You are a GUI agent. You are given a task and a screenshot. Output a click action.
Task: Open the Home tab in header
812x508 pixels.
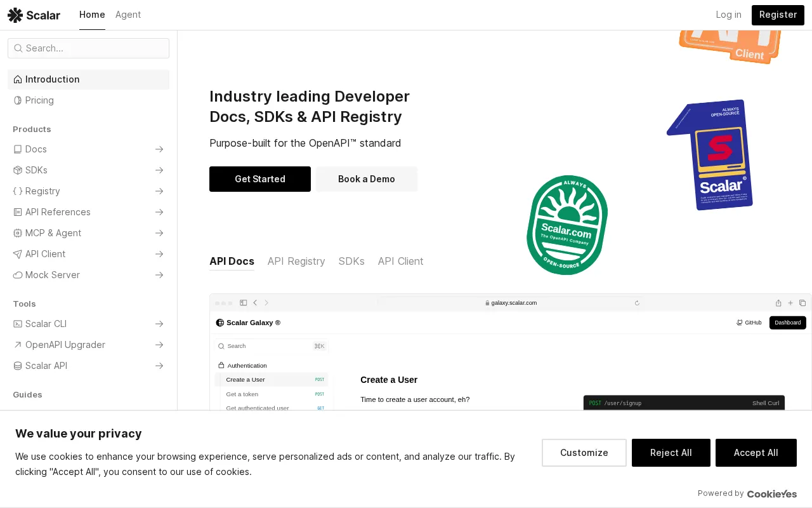[x=92, y=15]
